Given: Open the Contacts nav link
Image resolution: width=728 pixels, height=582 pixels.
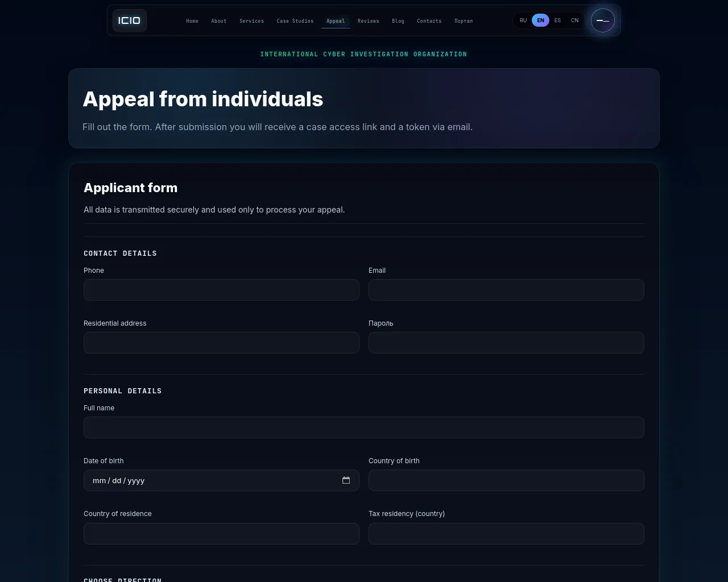Looking at the screenshot, I should coord(429,21).
